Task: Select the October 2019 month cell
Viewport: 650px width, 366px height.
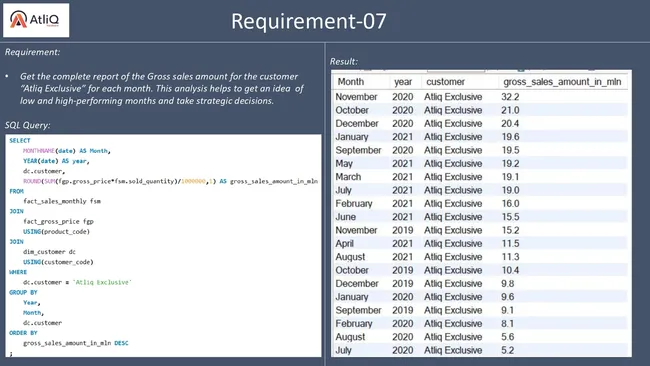Action: [x=352, y=270]
